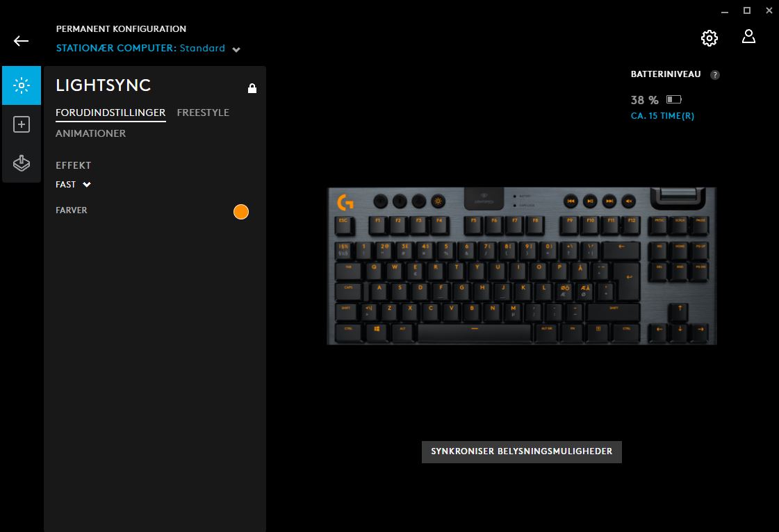Open the Game Mode joystick sidebar icon
The width and height of the screenshot is (779, 532).
pyautogui.click(x=22, y=163)
